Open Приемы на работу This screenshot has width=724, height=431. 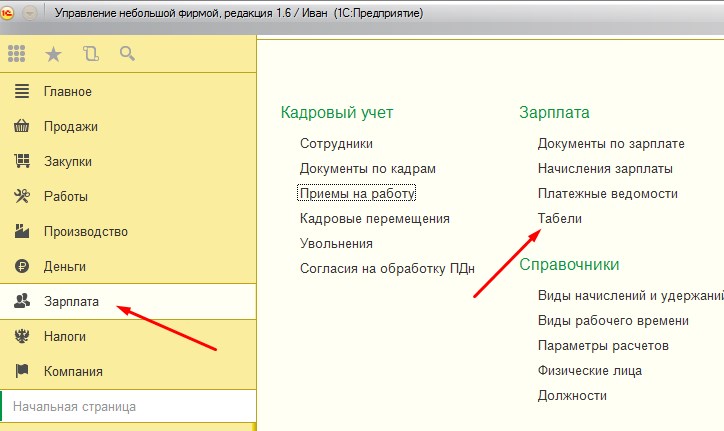[356, 193]
